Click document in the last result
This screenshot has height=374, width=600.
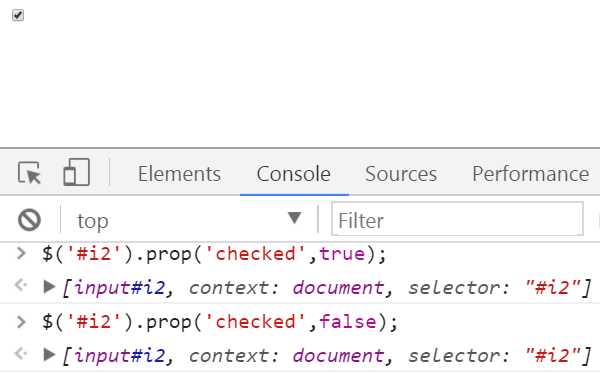pyautogui.click(x=338, y=356)
